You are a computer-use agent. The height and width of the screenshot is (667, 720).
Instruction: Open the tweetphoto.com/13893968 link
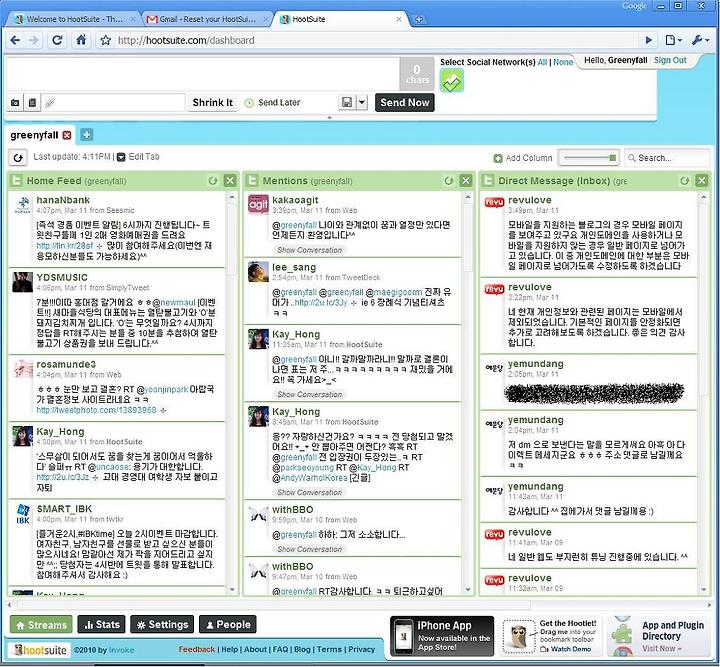coord(96,410)
